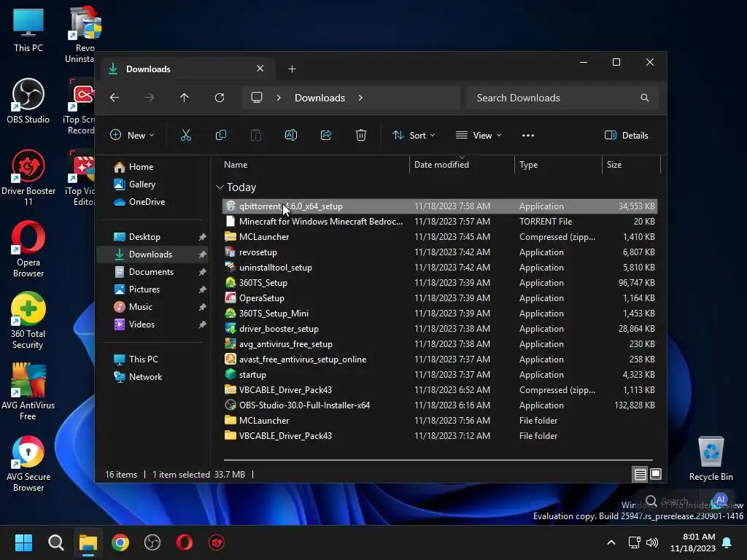Open AVG AntiVirus Free desktop shortcut

[x=28, y=392]
